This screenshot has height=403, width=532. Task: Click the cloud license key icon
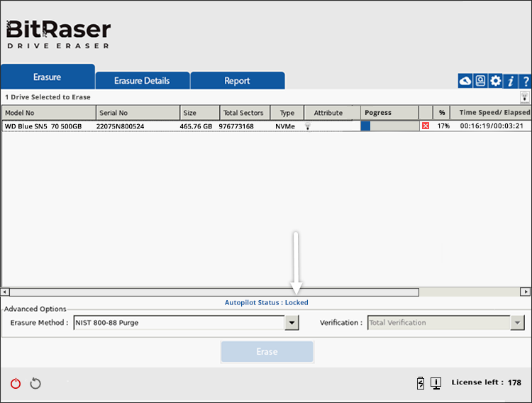(x=465, y=81)
